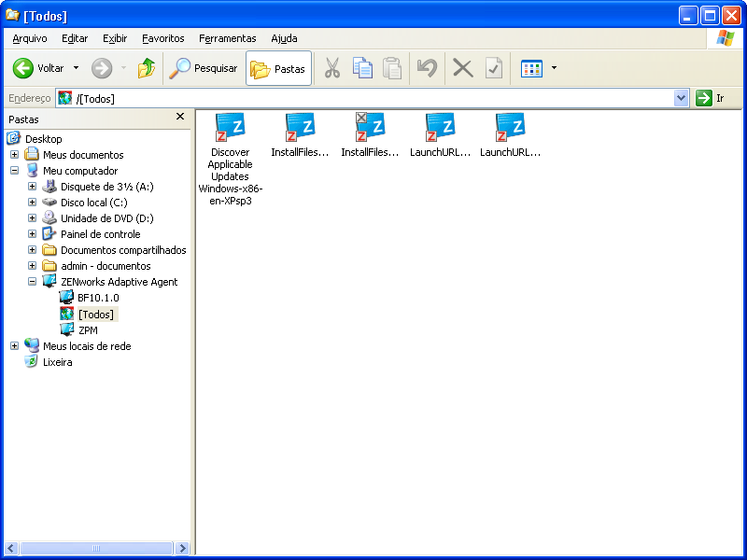747x560 pixels.
Task: Click the Excluir (delete) X icon
Action: point(461,67)
